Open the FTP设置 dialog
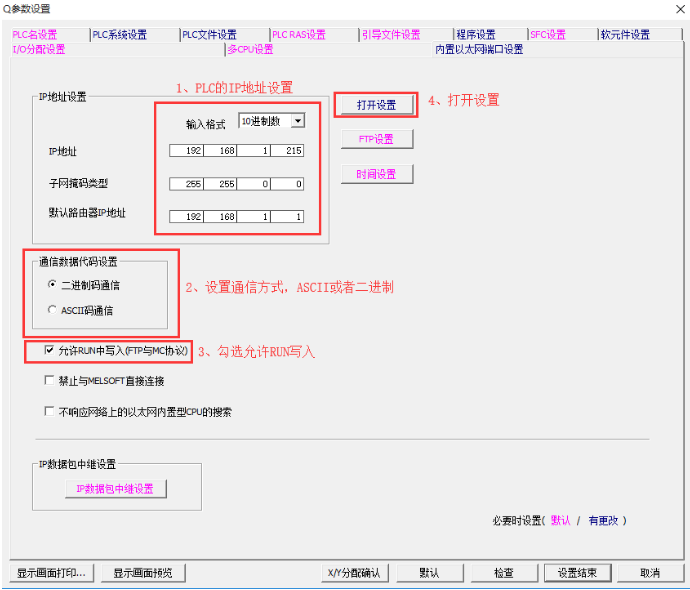The height and width of the screenshot is (590, 690). click(377, 139)
